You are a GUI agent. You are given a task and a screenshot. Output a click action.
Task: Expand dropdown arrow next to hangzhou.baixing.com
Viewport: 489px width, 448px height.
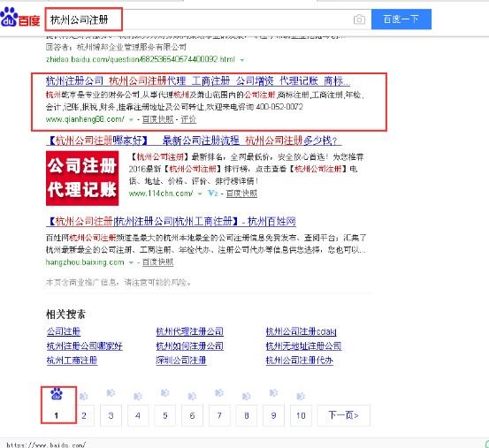click(131, 262)
